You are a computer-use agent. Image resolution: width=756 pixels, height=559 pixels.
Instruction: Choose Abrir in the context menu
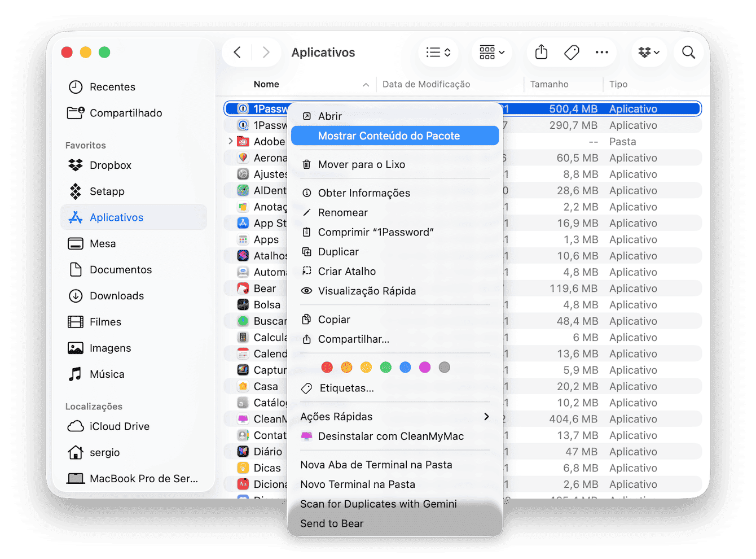395,116
